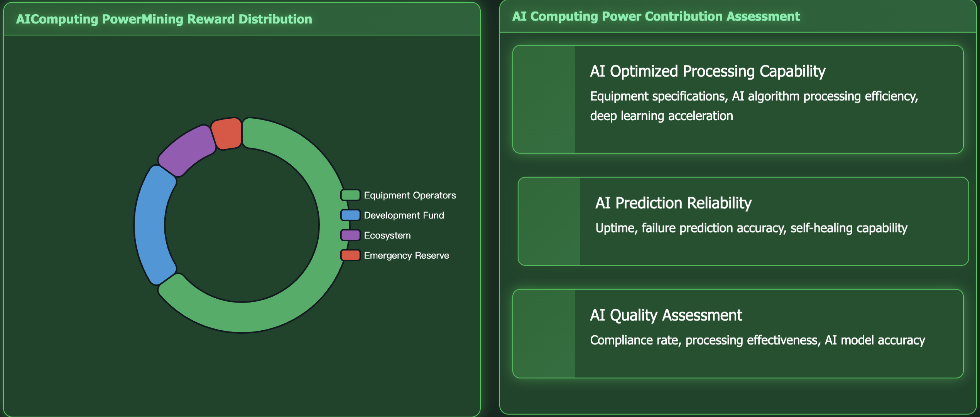Click the Mining Reward Distribution panel header
The image size is (980, 417).
point(164,19)
